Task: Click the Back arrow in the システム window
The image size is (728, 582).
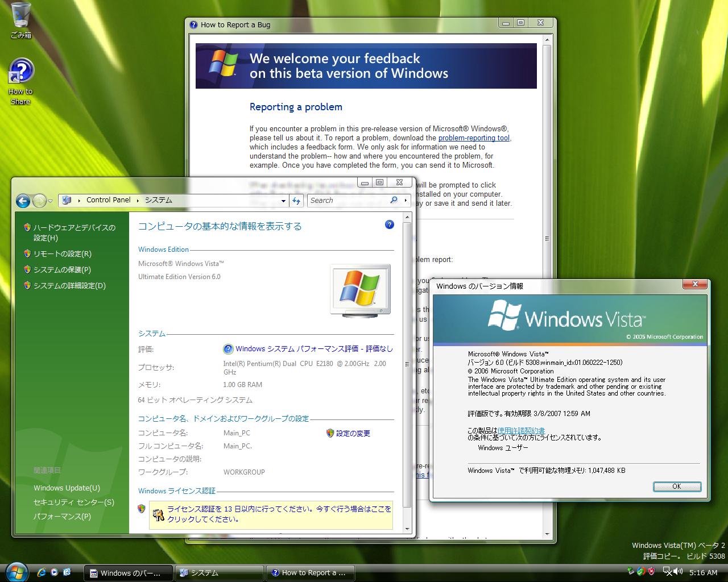Action: pyautogui.click(x=23, y=201)
